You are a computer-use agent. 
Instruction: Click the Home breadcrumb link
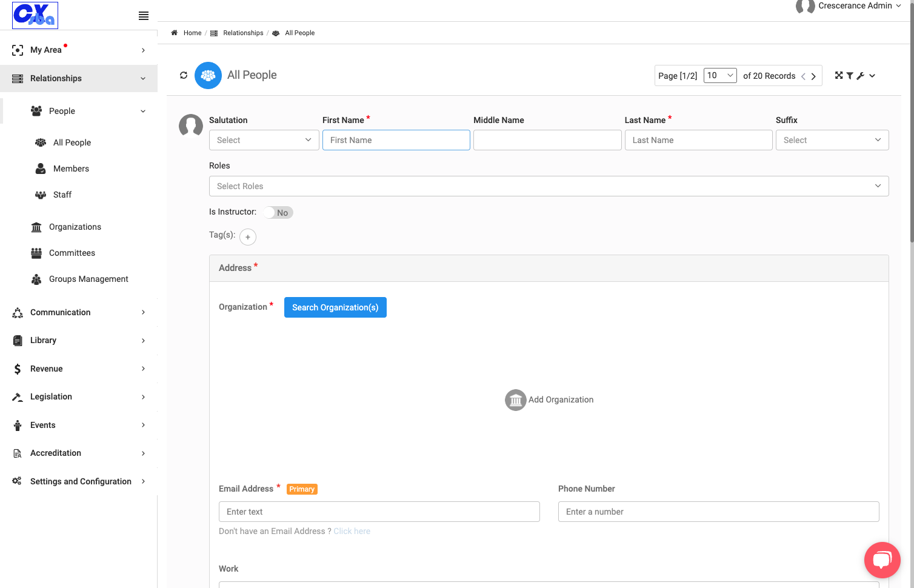[192, 33]
